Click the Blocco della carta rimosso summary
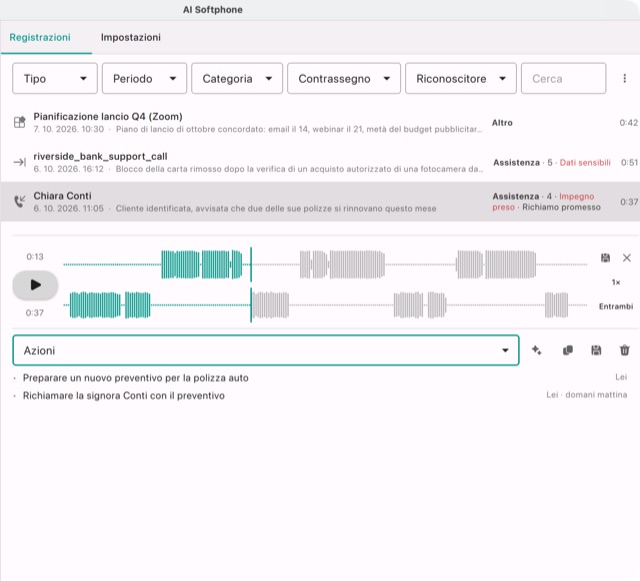The width and height of the screenshot is (640, 581). tap(299, 169)
